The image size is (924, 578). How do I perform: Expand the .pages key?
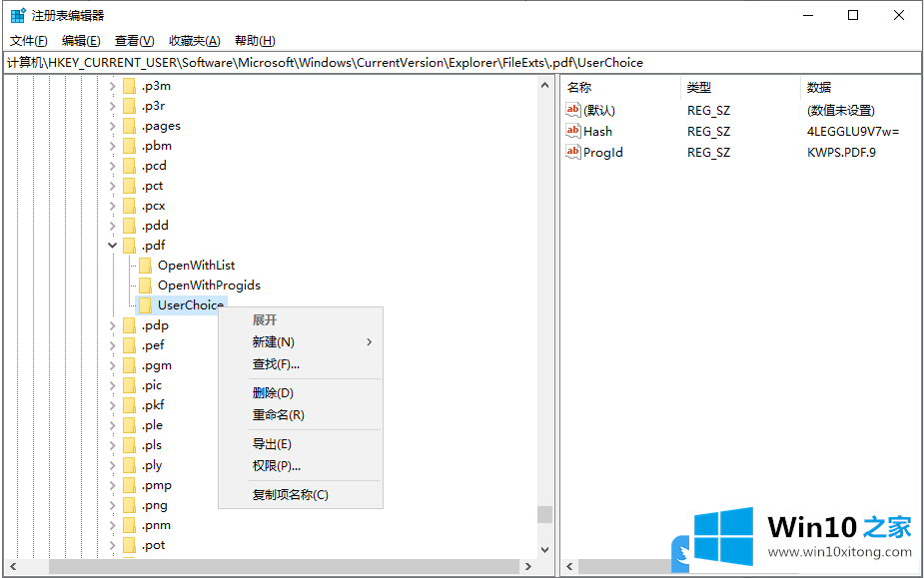tap(113, 126)
